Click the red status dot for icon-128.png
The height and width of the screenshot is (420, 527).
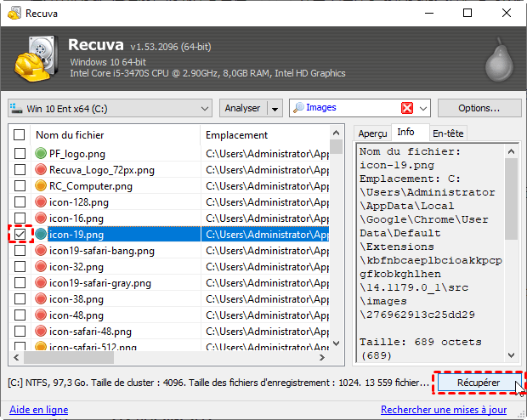(x=41, y=201)
